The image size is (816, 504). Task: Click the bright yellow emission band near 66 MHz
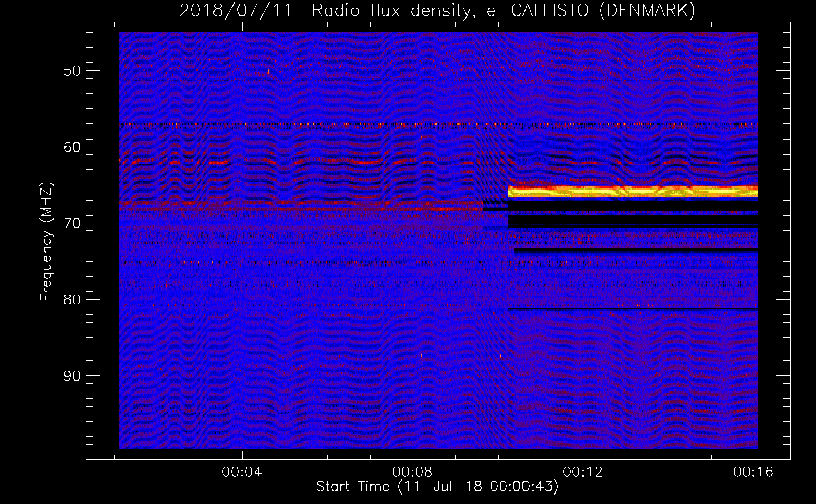pyautogui.click(x=633, y=191)
